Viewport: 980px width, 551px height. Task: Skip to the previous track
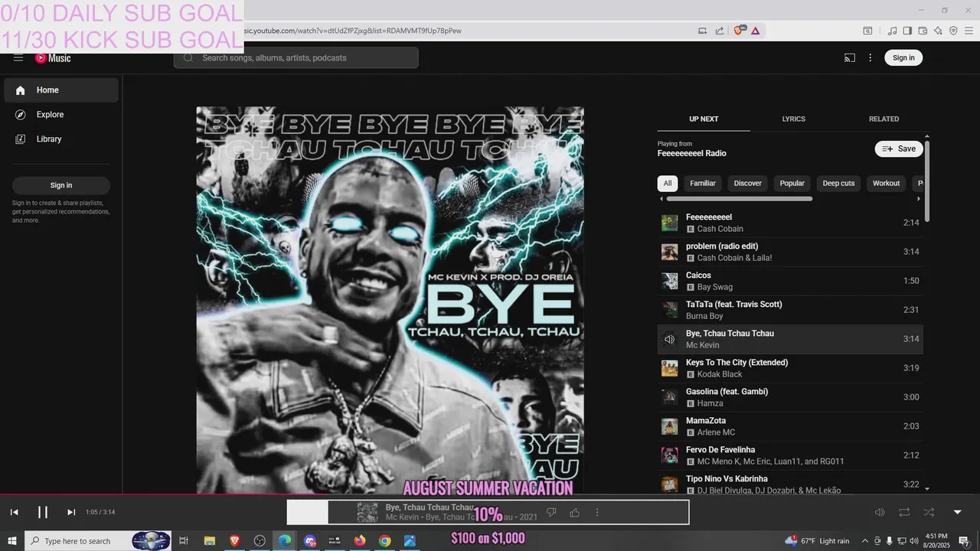point(14,513)
